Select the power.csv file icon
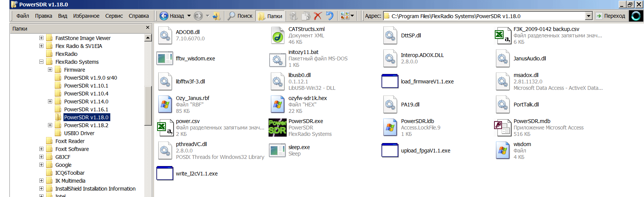The width and height of the screenshot is (644, 197). pyautogui.click(x=165, y=128)
